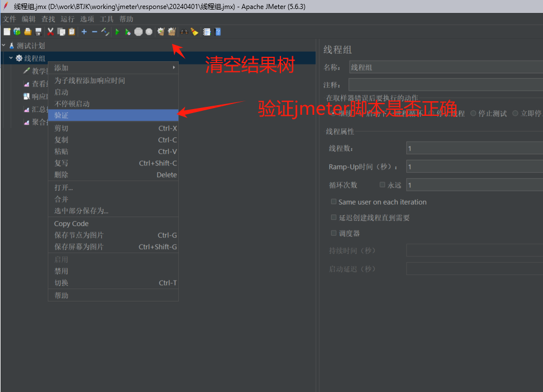Image resolution: width=543 pixels, height=392 pixels.
Task: Expand the 添加 submenu in context menu
Action: tap(113, 68)
